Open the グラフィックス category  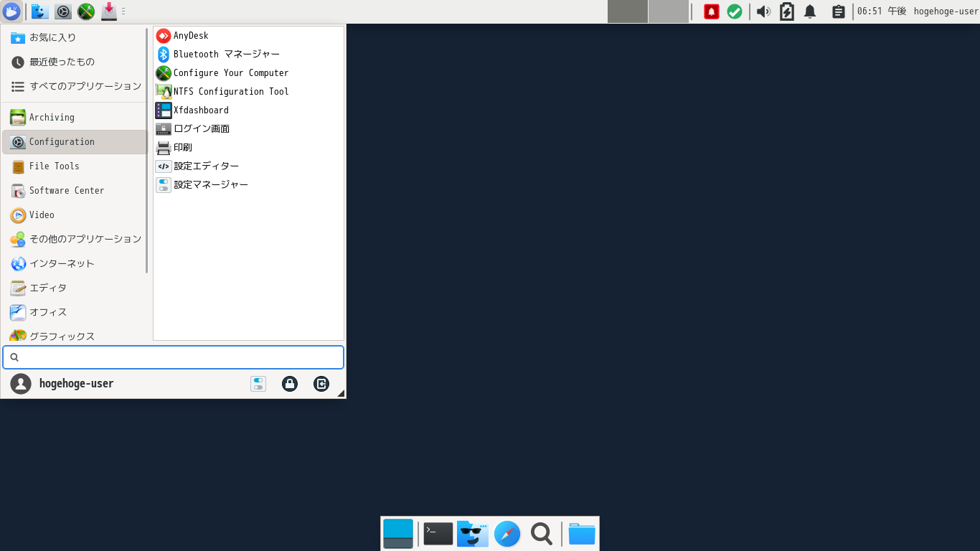75,334
